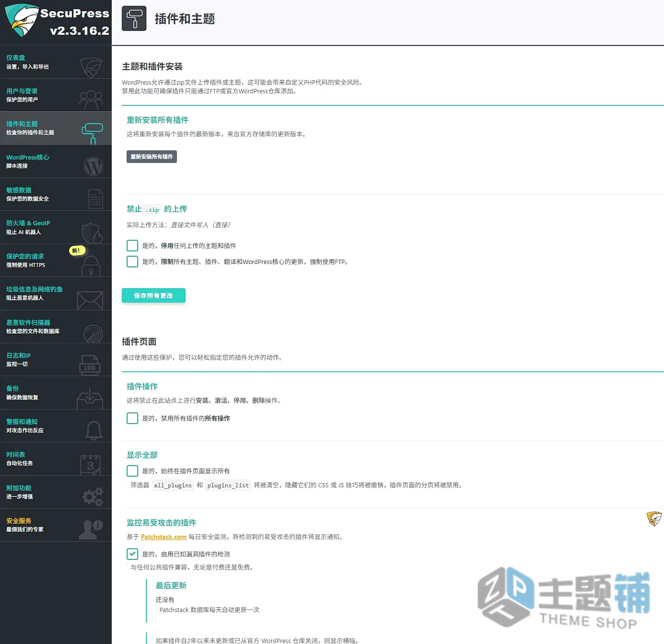664x644 pixels.
Task: Click the schedule calendar icon
Action: point(90,465)
